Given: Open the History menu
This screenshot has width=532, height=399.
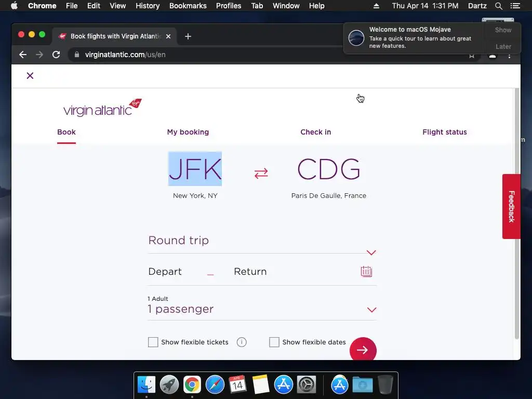Looking at the screenshot, I should tap(148, 6).
